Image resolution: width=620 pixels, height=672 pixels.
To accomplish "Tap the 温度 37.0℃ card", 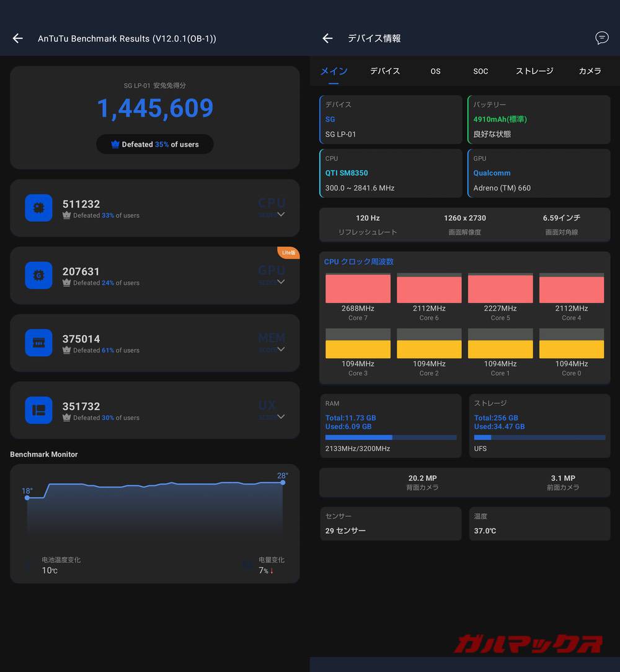I will [539, 524].
